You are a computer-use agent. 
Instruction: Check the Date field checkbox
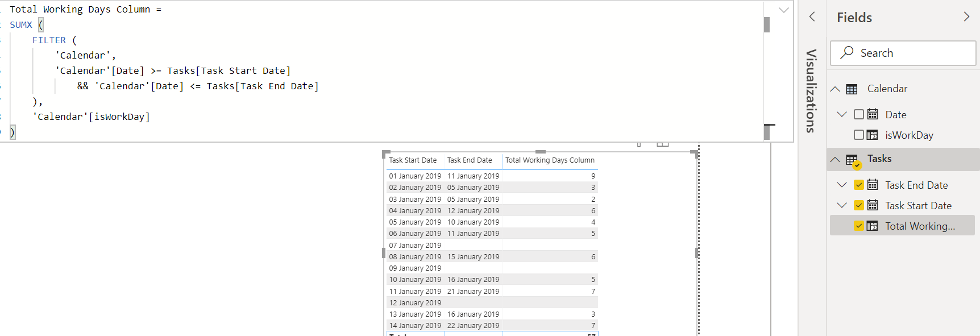[859, 114]
